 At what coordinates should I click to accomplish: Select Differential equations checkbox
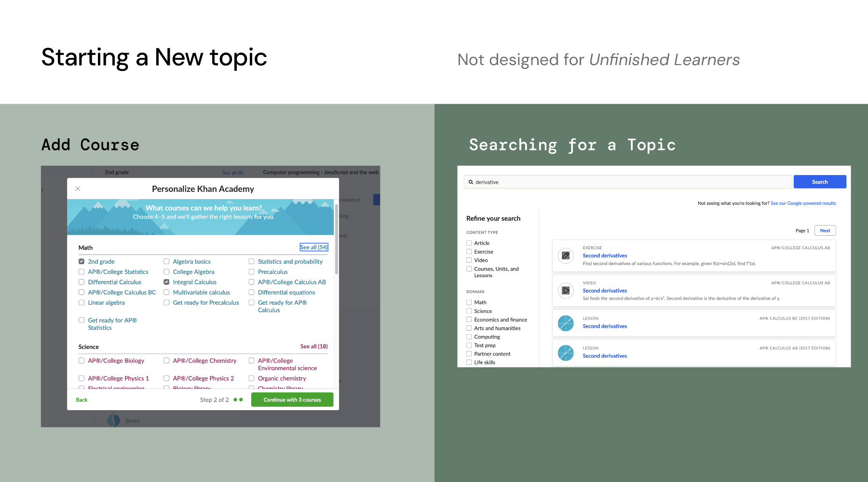click(x=251, y=292)
